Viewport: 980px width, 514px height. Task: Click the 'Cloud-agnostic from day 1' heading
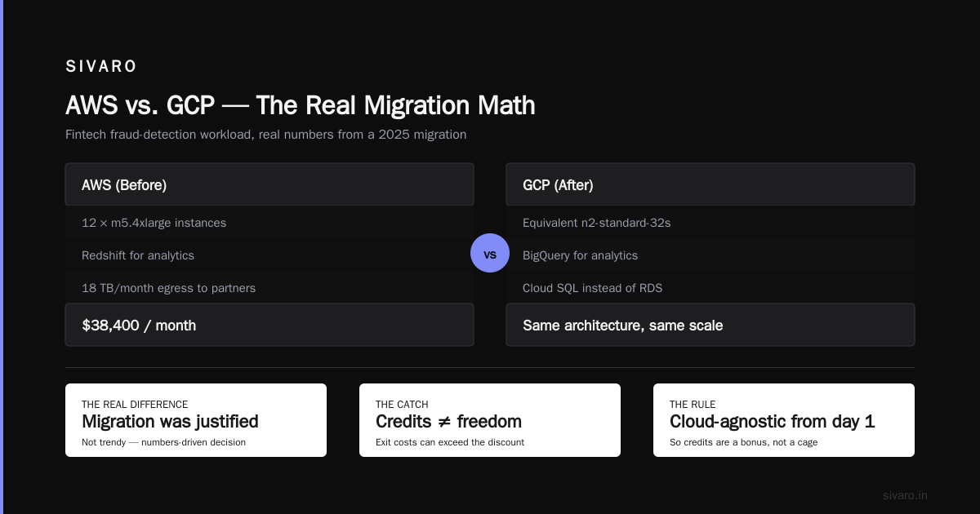pos(772,422)
